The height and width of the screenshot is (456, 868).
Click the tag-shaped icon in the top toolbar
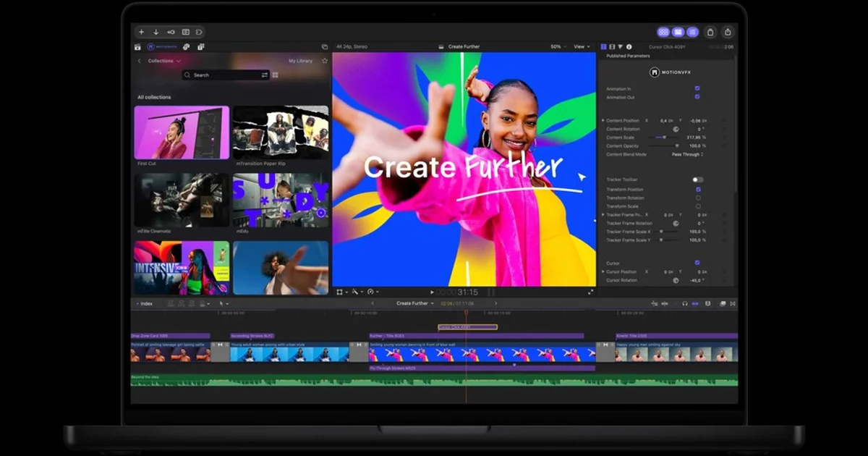click(199, 32)
